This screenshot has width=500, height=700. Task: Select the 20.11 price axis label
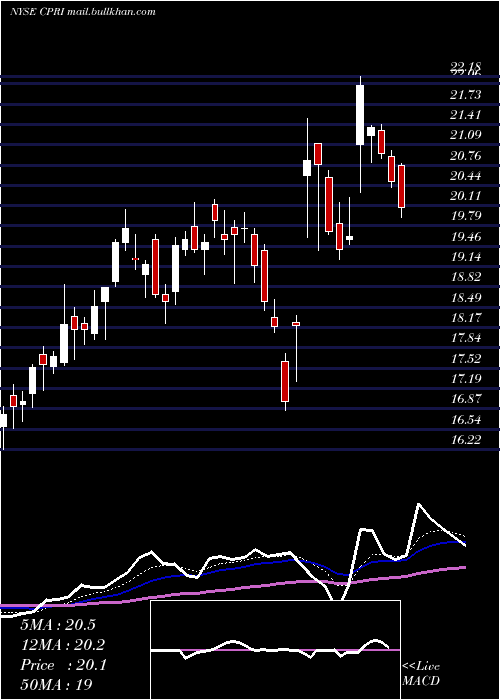click(466, 196)
